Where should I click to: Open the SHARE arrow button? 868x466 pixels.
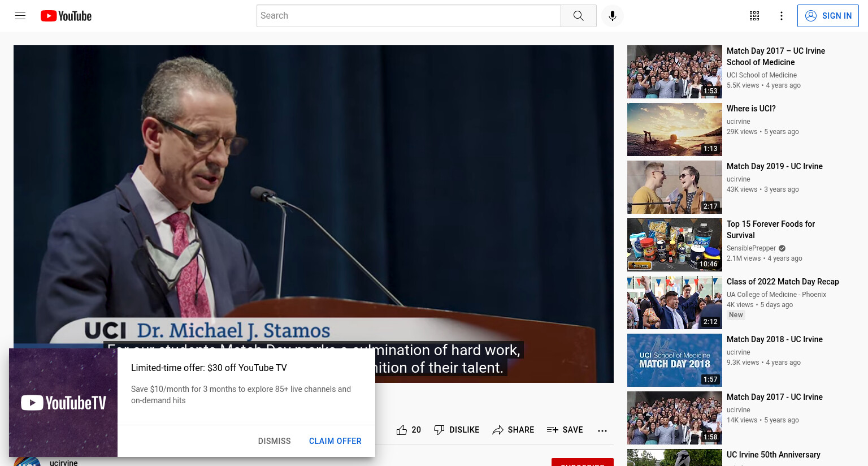pyautogui.click(x=513, y=430)
